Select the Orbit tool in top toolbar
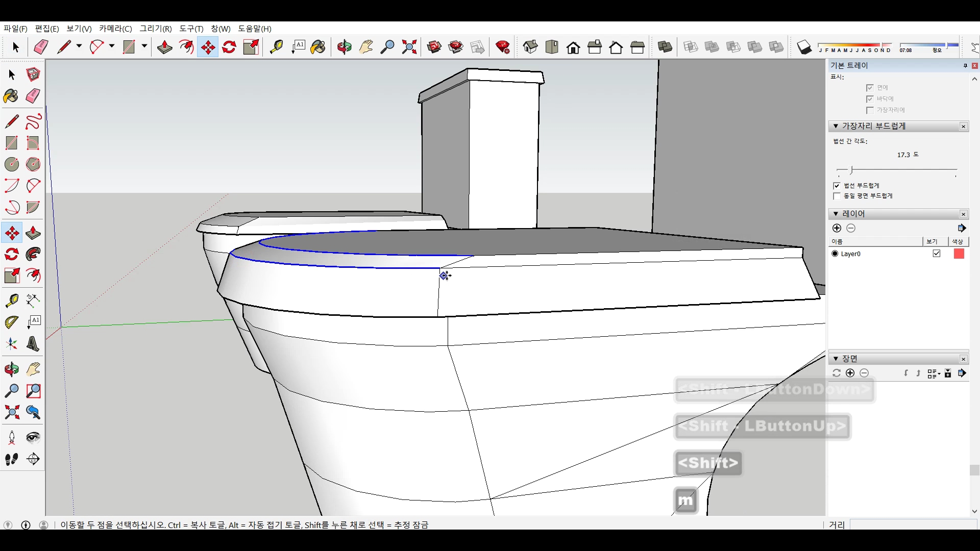Image resolution: width=980 pixels, height=551 pixels. tap(345, 47)
